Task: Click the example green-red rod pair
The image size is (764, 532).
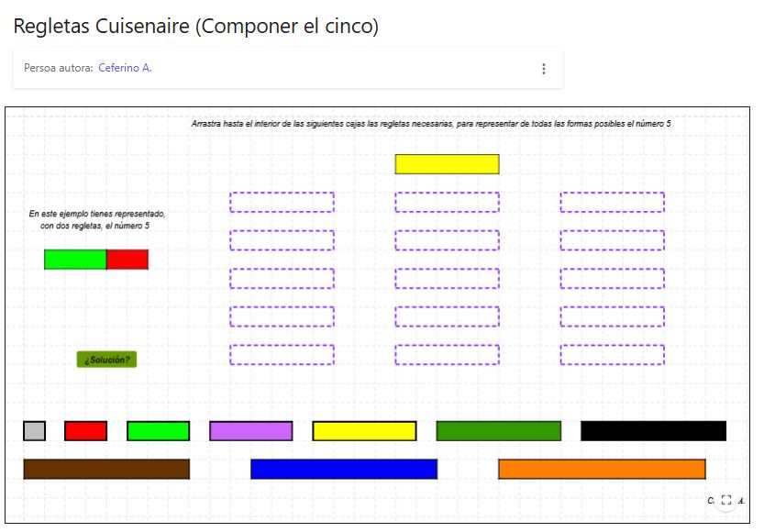Action: click(x=96, y=260)
